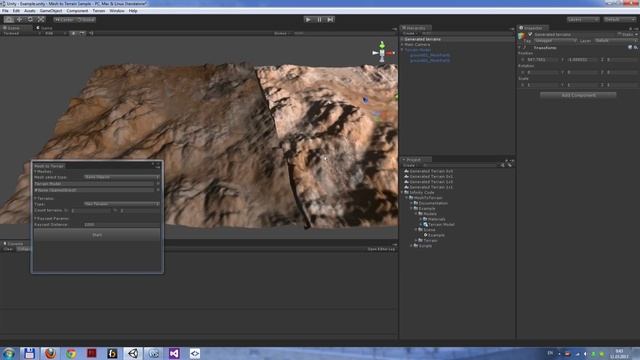The height and width of the screenshot is (360, 640).
Task: Click the Position X field
Action: 542,60
